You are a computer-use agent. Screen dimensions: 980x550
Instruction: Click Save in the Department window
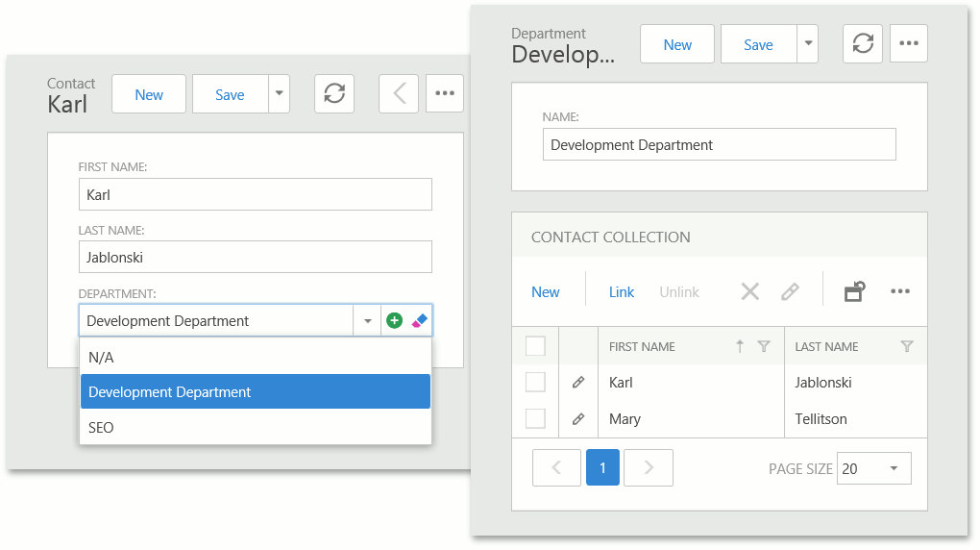click(x=759, y=44)
